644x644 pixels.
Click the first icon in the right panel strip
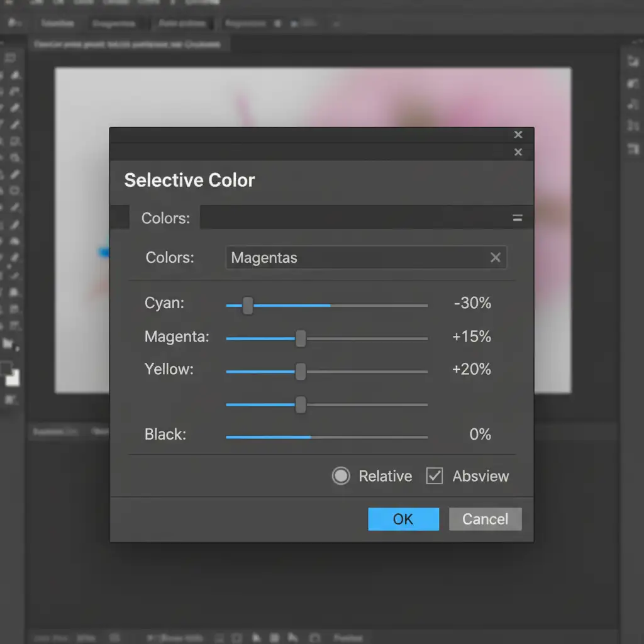pyautogui.click(x=633, y=61)
